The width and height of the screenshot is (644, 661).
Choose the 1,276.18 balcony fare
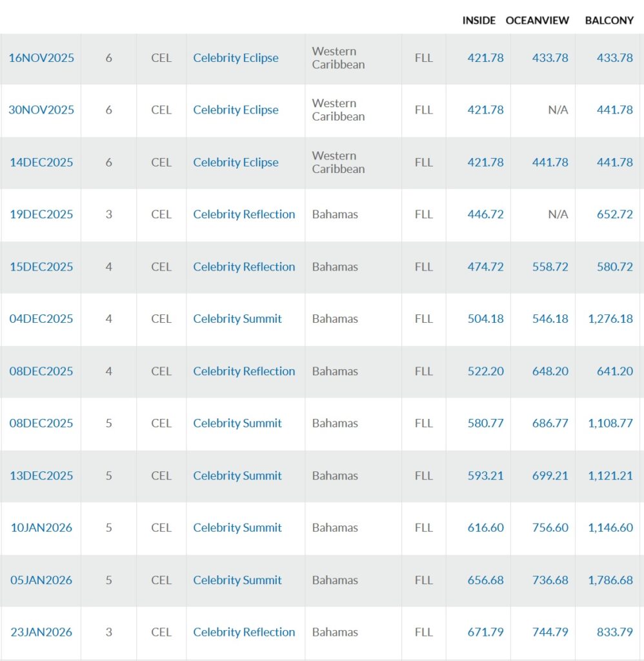click(610, 319)
